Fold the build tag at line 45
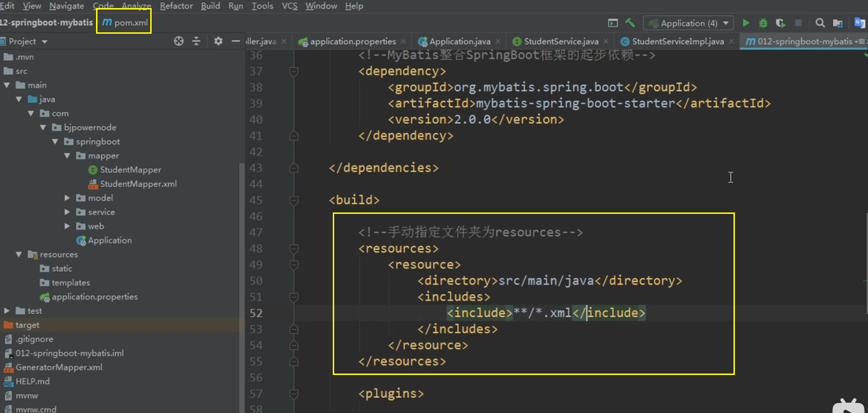 pyautogui.click(x=294, y=200)
